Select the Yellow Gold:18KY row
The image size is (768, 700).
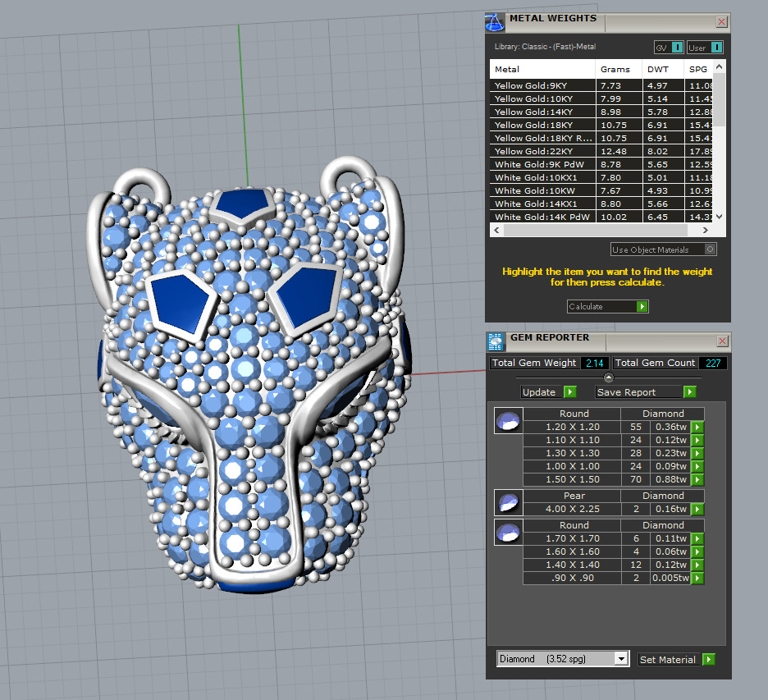point(601,125)
